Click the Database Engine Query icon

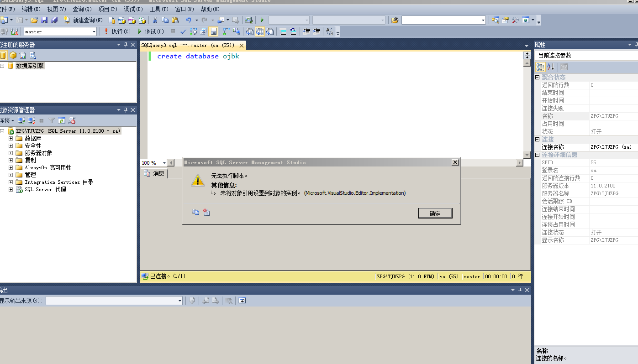coord(112,20)
